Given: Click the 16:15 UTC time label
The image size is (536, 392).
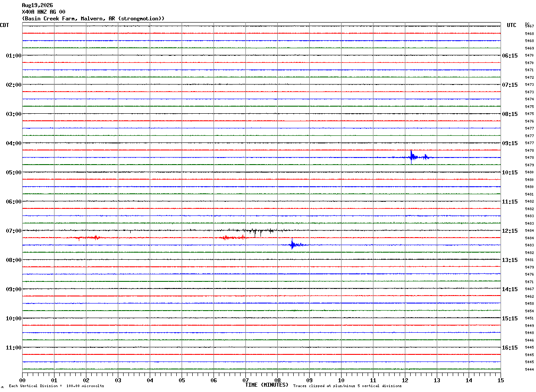Looking at the screenshot, I should pos(509,347).
